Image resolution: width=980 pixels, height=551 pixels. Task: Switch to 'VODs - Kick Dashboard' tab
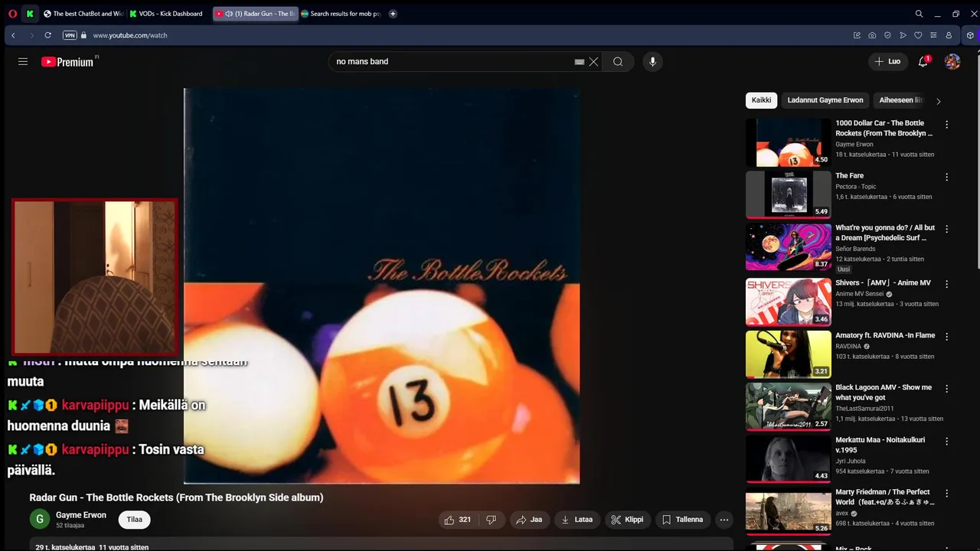[x=167, y=14]
